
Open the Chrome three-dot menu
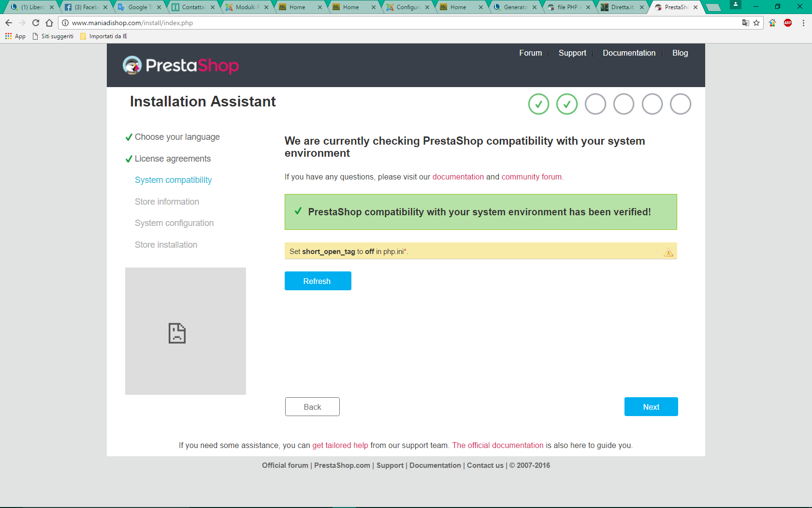pos(803,23)
